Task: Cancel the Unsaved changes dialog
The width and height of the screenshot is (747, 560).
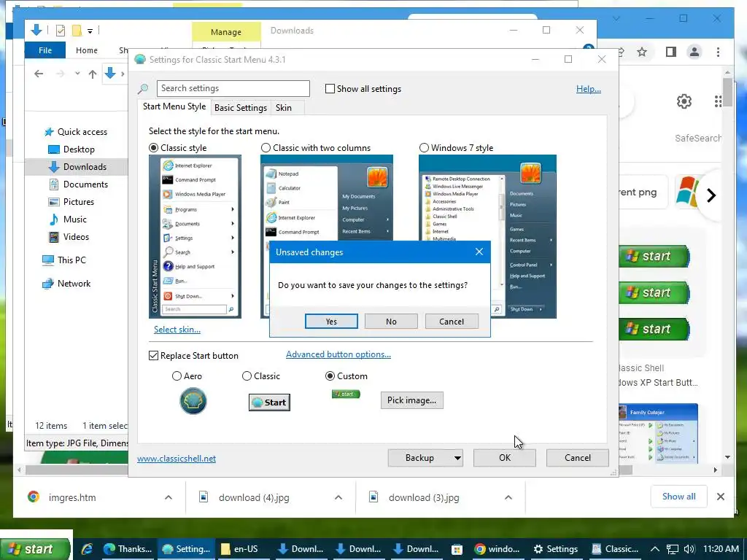Action: click(451, 322)
